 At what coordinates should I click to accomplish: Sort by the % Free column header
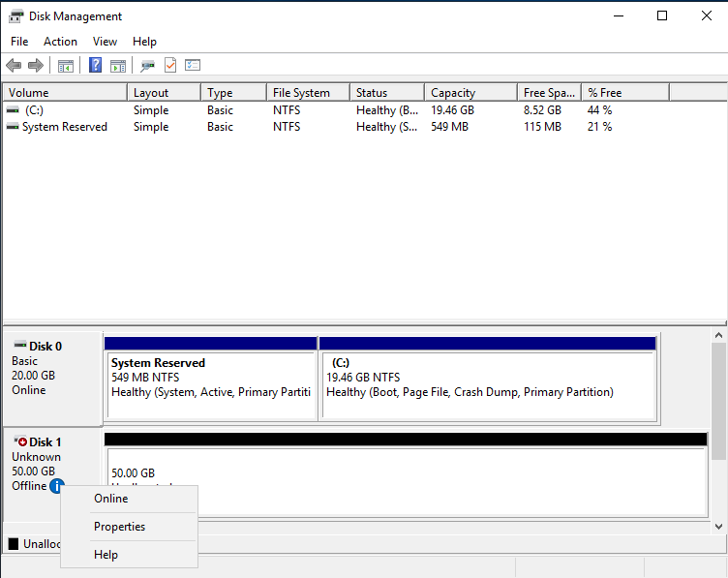(x=625, y=92)
